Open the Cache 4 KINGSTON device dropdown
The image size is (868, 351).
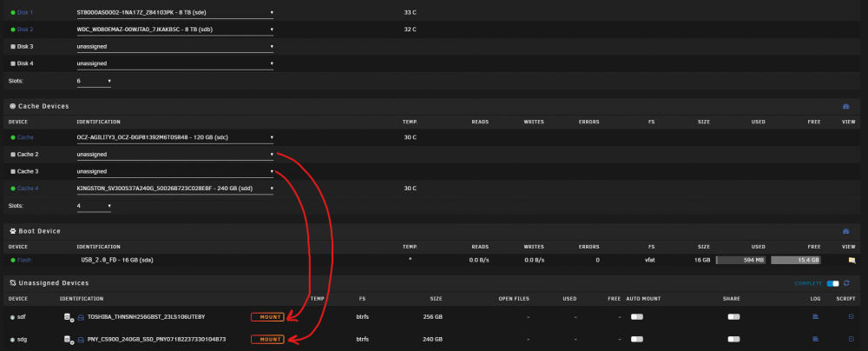pyautogui.click(x=175, y=189)
